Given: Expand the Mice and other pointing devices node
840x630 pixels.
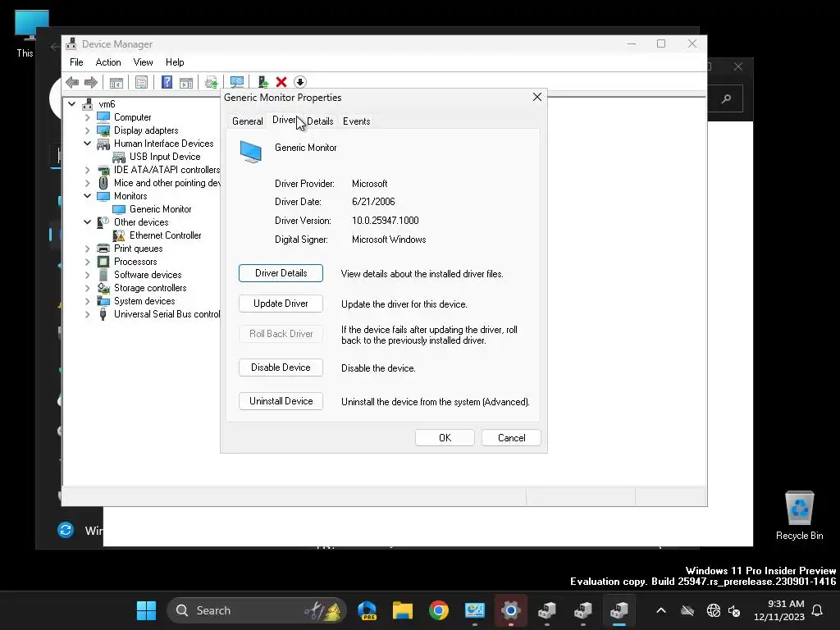Looking at the screenshot, I should click(87, 183).
